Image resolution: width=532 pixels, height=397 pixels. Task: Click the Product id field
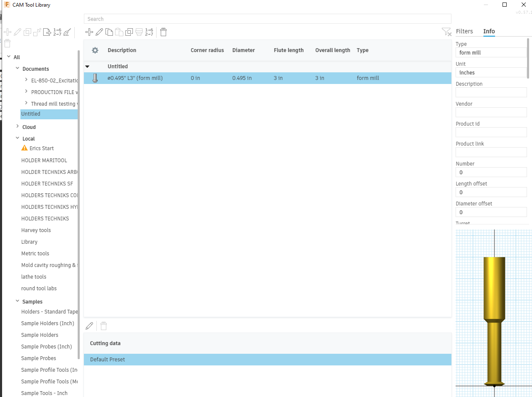[491, 132]
